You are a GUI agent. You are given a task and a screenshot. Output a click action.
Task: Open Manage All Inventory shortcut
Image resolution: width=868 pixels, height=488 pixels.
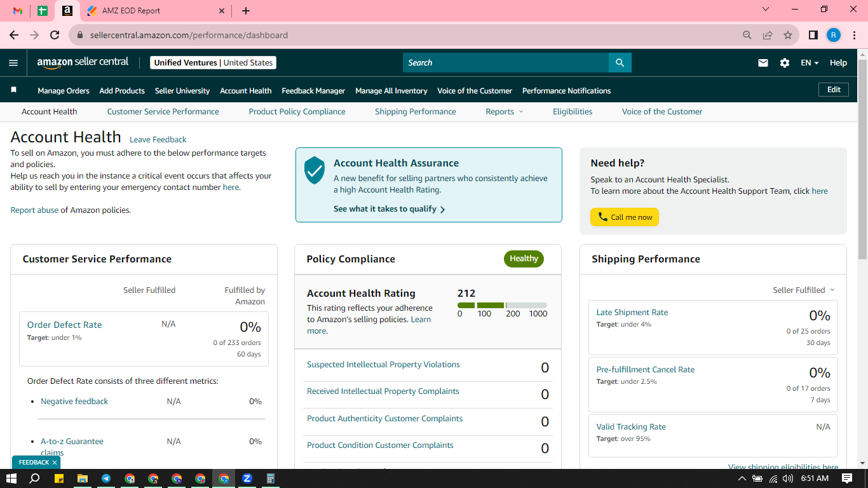click(391, 91)
